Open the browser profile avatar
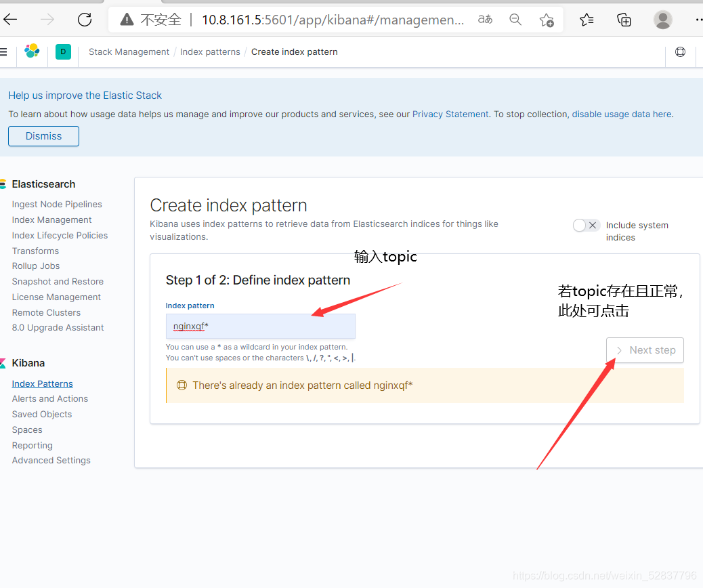Viewport: 703px width, 588px height. point(662,20)
